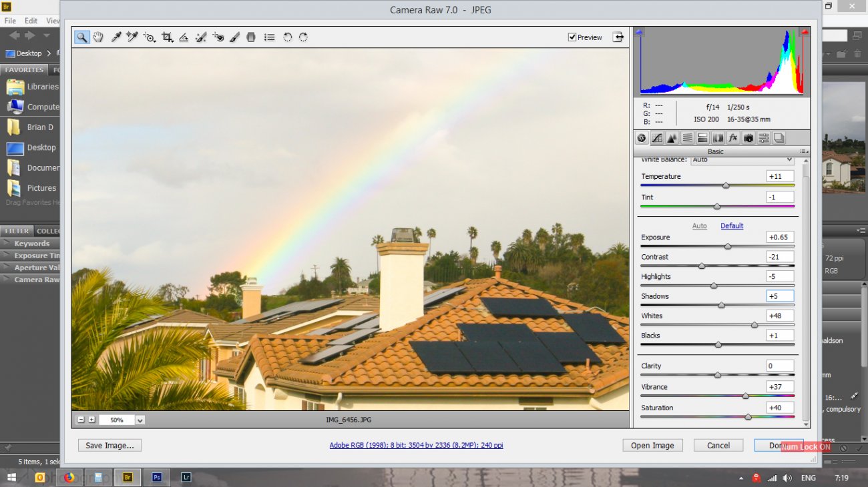868x487 pixels.
Task: Open the Tone Curve panel tab
Action: (x=657, y=138)
